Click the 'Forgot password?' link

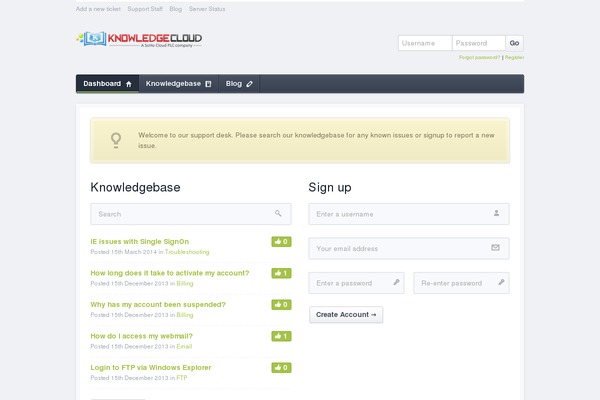click(479, 57)
